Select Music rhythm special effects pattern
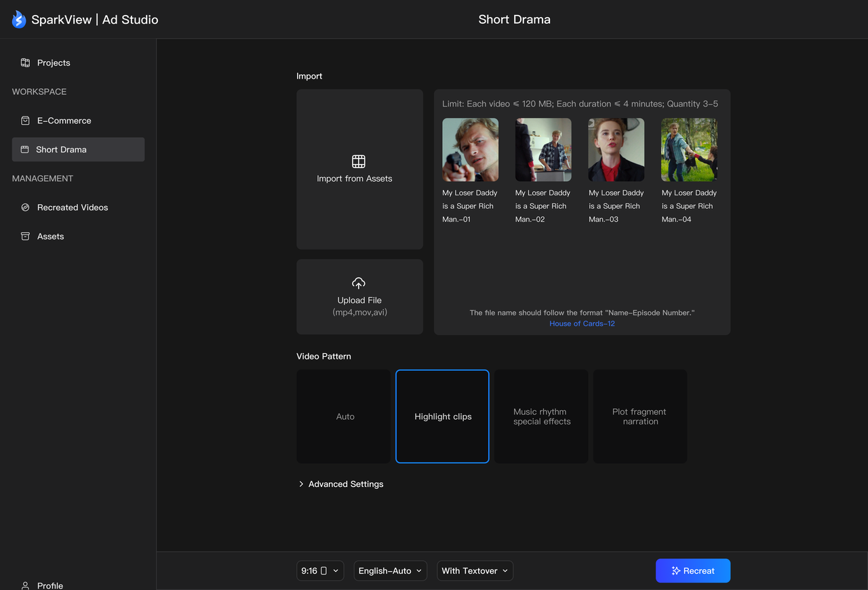 [x=541, y=416]
